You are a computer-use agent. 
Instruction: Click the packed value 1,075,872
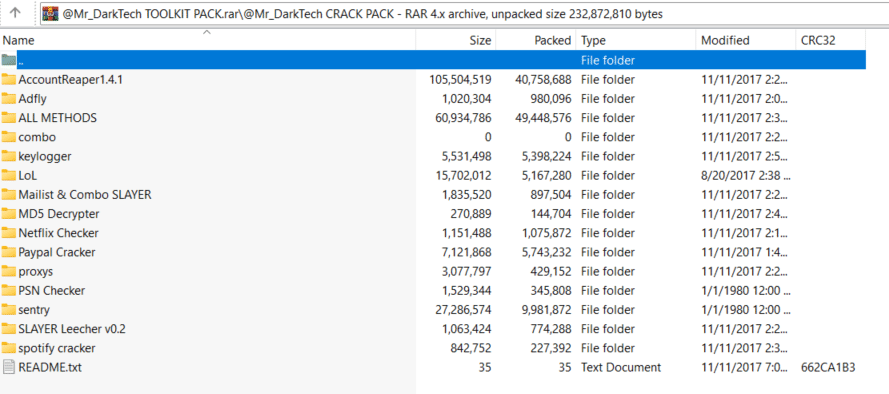546,233
